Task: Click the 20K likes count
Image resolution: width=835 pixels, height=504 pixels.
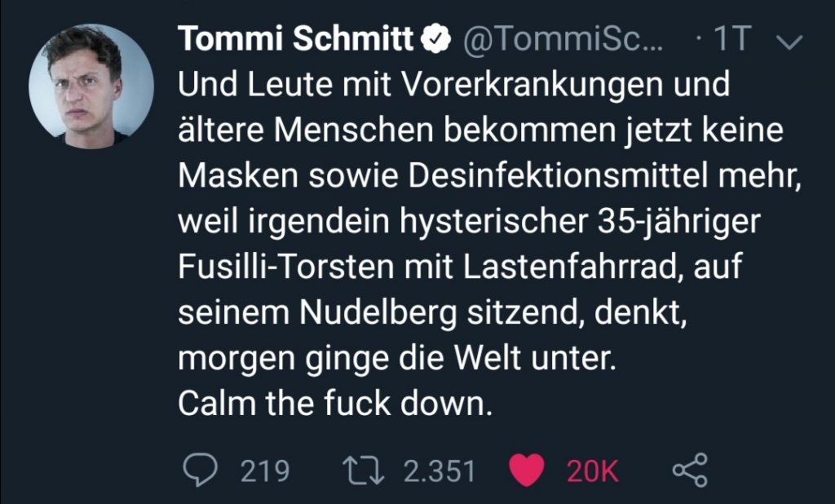Action: [593, 471]
